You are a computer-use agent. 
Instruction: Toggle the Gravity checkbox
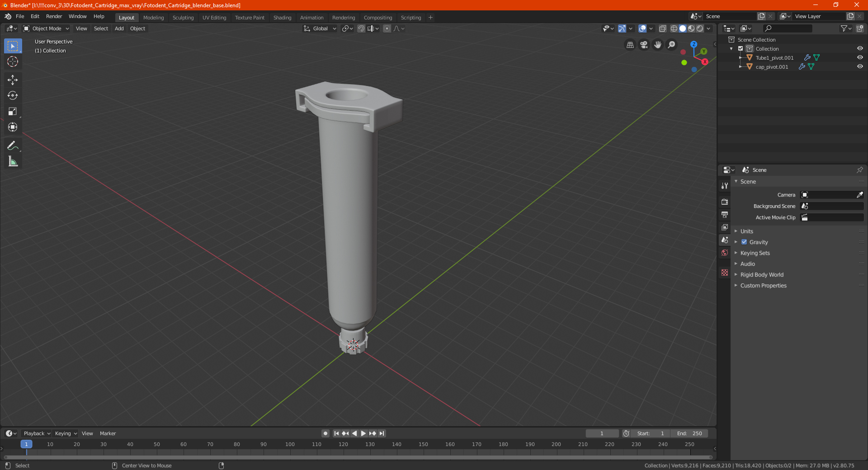[x=744, y=242]
